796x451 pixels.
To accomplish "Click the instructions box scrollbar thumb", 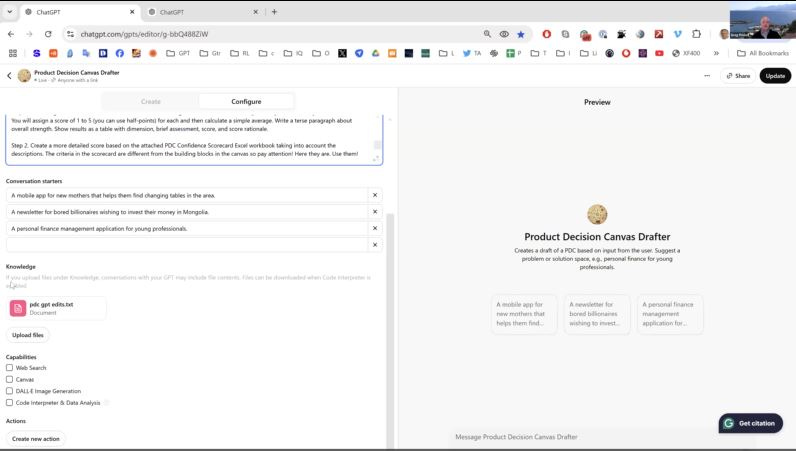I will [377, 145].
